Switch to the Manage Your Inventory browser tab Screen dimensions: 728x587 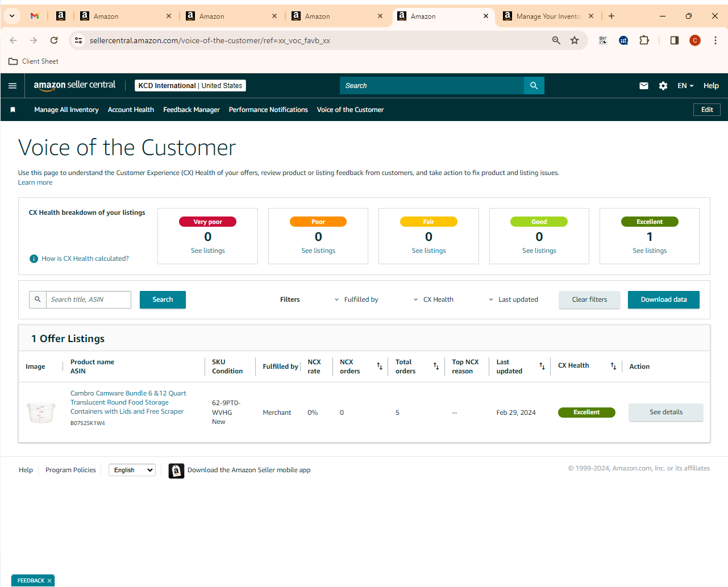click(x=548, y=16)
